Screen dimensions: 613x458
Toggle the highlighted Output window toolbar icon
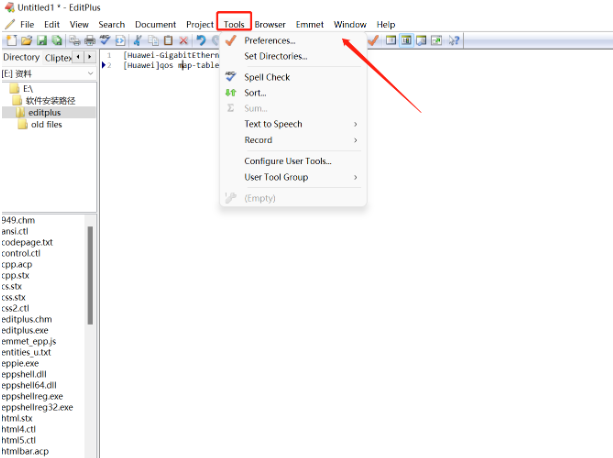pyautogui.click(x=406, y=40)
